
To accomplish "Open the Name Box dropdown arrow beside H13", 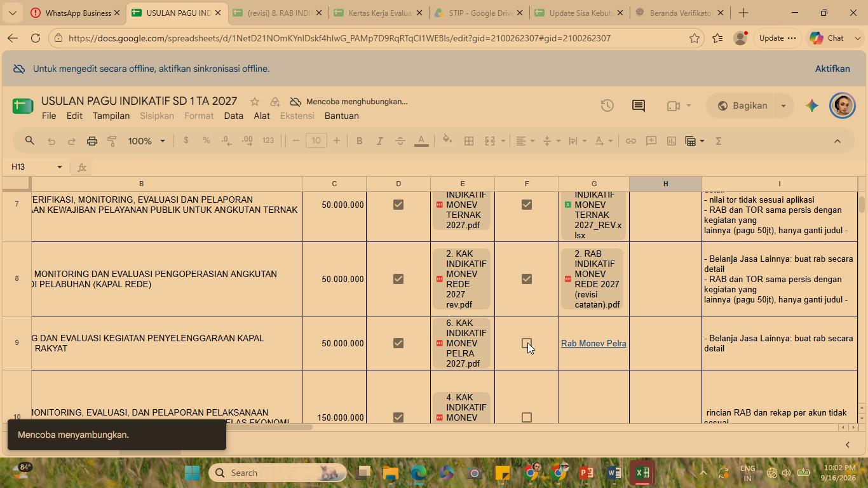I will (x=60, y=167).
